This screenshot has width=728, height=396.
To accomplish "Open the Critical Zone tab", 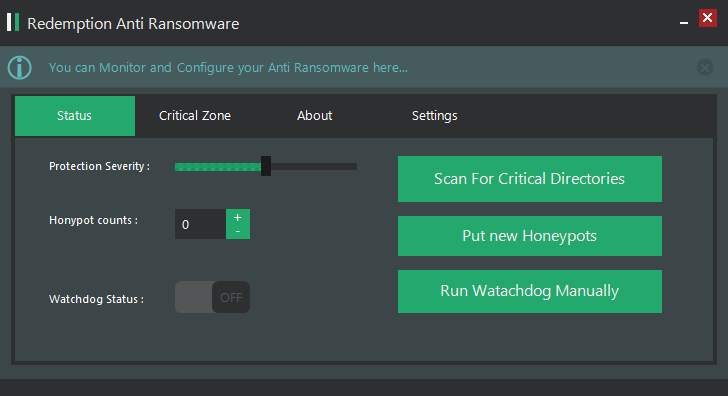I will 195,116.
